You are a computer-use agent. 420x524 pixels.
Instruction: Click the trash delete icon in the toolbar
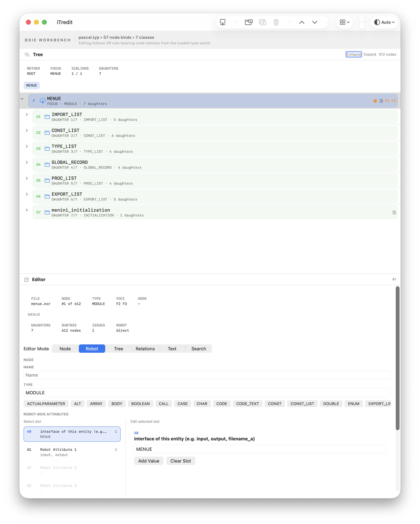(x=276, y=22)
